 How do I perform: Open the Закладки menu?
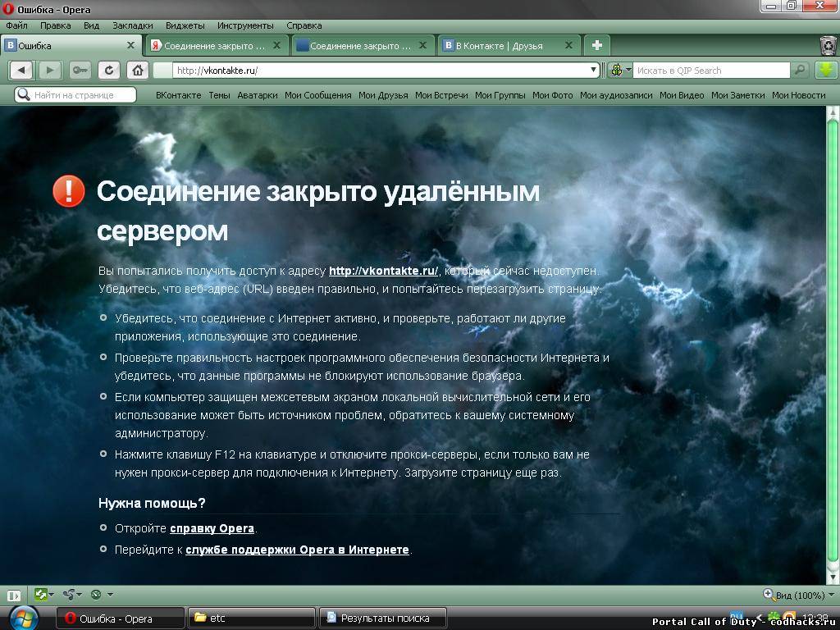(x=132, y=25)
